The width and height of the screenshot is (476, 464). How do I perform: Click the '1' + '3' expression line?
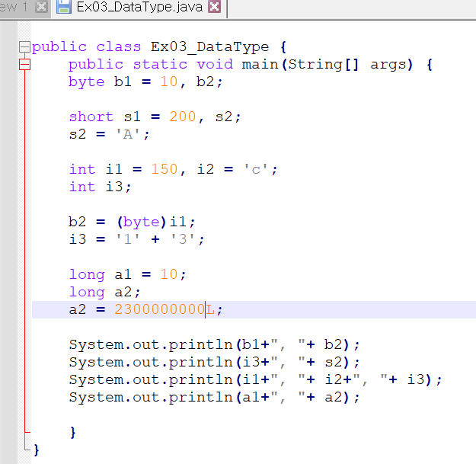point(136,239)
